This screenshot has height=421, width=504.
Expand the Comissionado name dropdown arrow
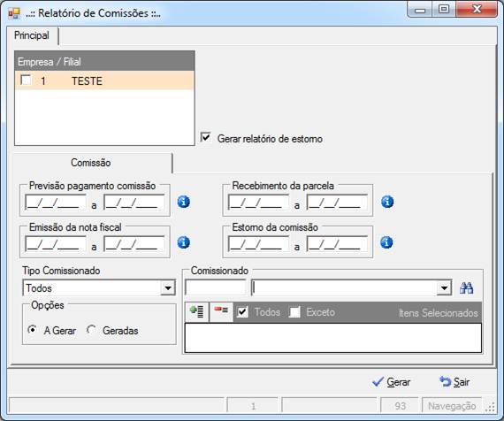[x=444, y=287]
